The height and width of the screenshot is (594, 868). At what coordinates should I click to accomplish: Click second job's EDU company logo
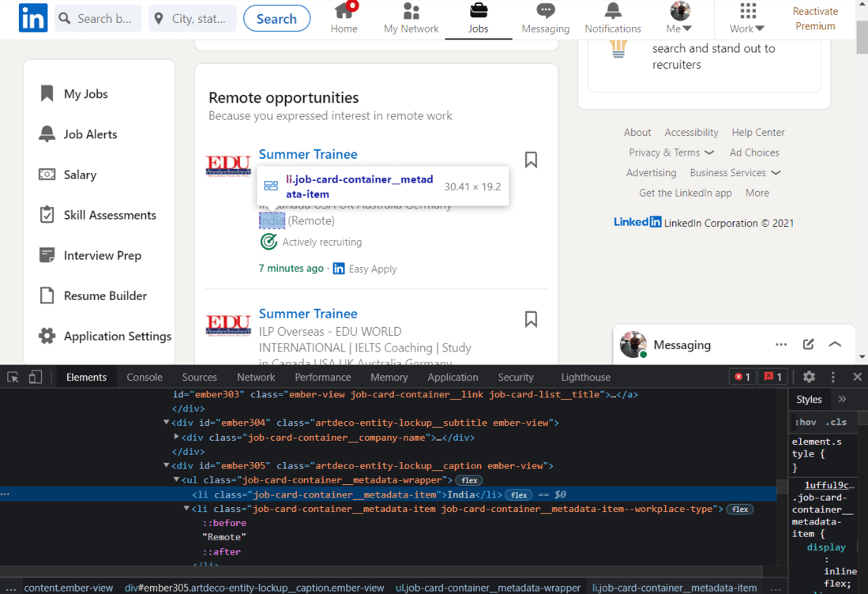[x=228, y=324]
